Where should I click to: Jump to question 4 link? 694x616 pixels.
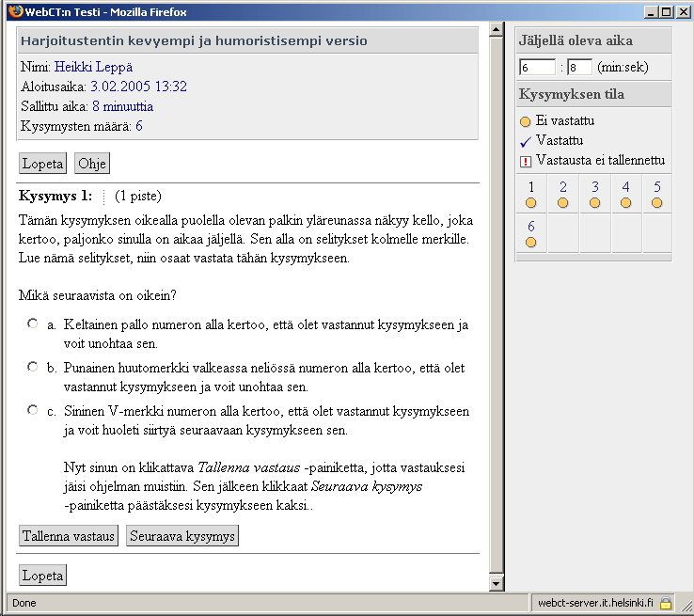[626, 187]
